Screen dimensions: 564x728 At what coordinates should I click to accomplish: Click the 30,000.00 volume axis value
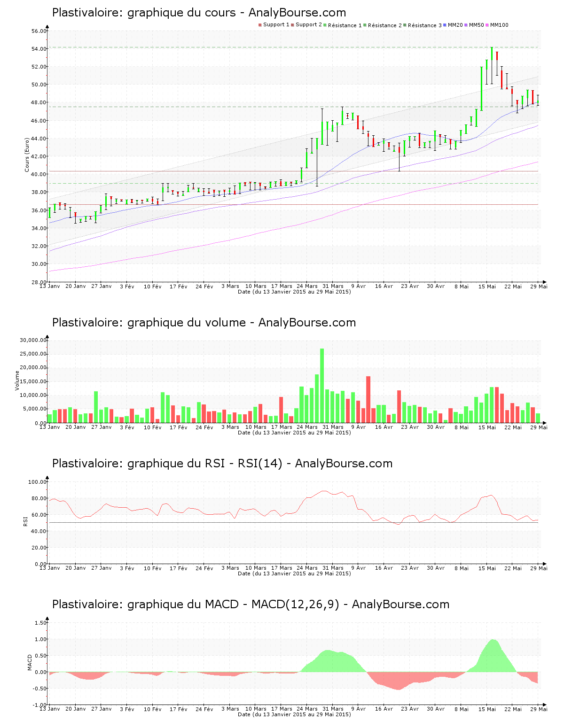pos(32,340)
